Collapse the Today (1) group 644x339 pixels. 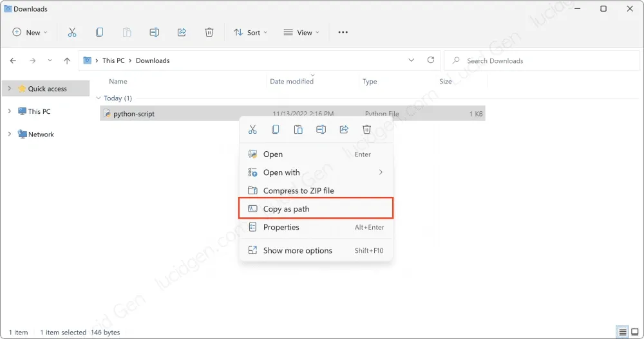click(98, 98)
